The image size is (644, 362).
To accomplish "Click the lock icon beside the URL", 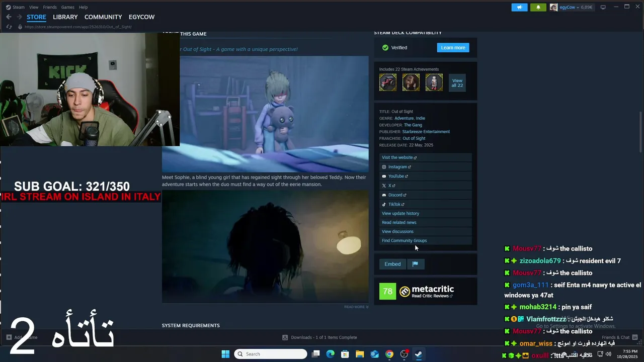I will pos(20,27).
